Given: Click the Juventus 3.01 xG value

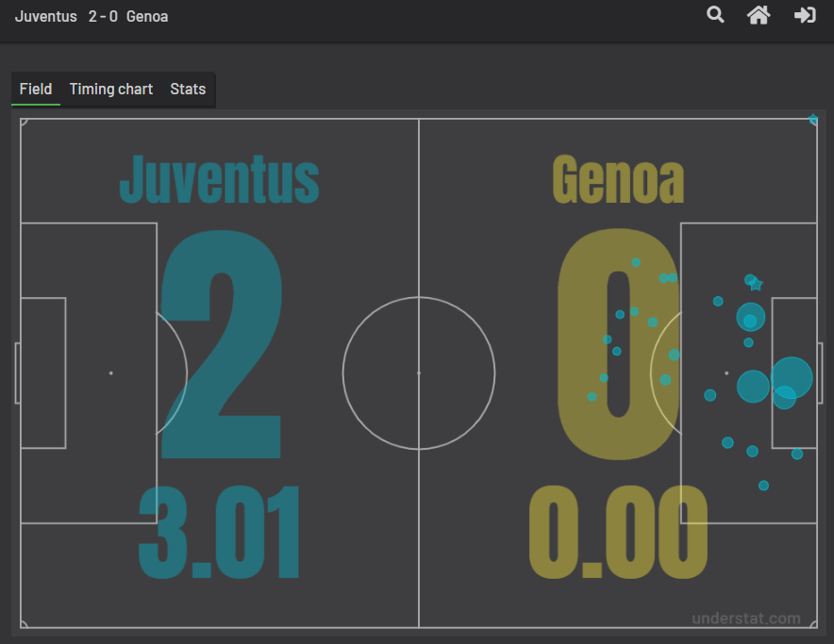Looking at the screenshot, I should click(219, 533).
